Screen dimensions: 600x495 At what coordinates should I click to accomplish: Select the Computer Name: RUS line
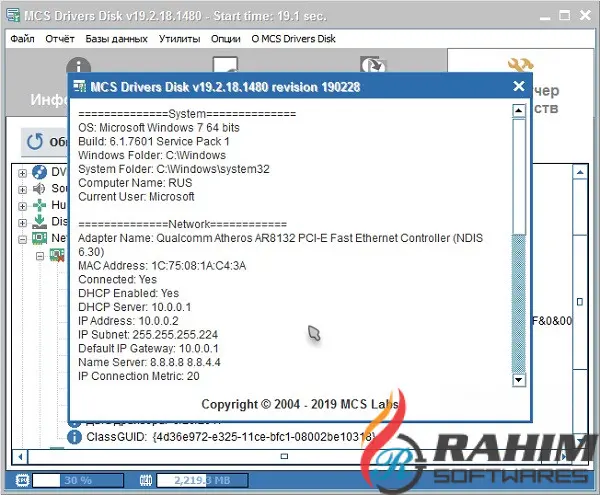pyautogui.click(x=135, y=182)
